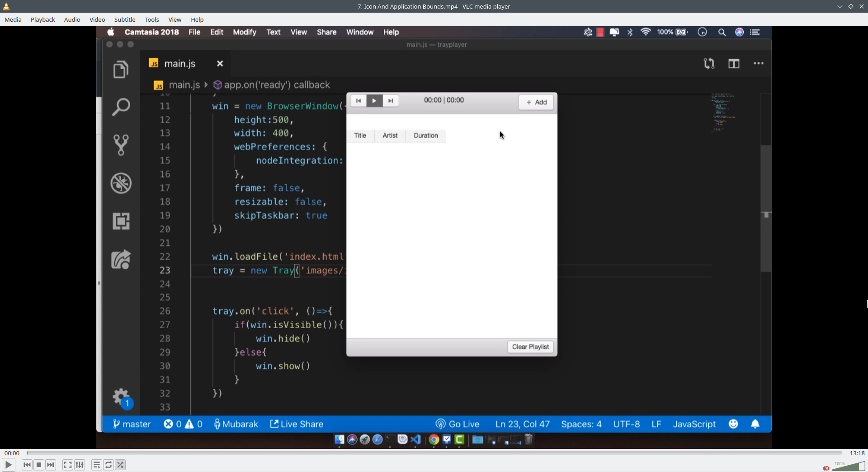Open the Debug icon in VS Code activity bar

(x=121, y=183)
